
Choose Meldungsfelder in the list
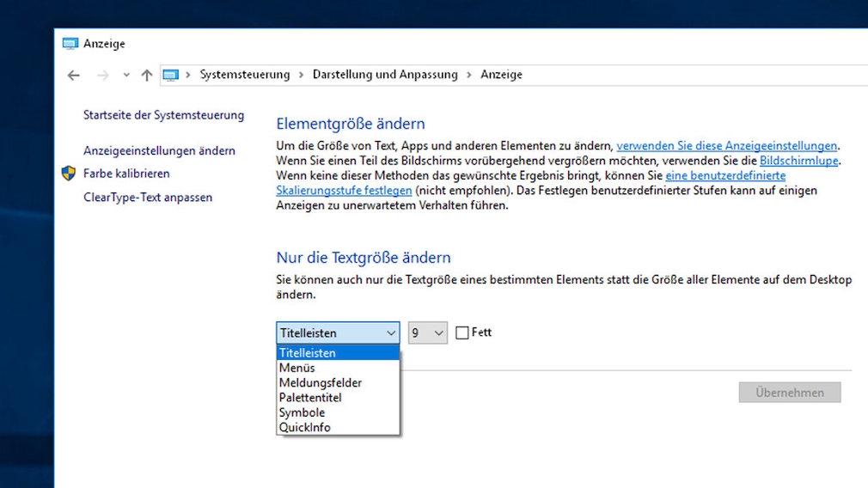point(320,382)
